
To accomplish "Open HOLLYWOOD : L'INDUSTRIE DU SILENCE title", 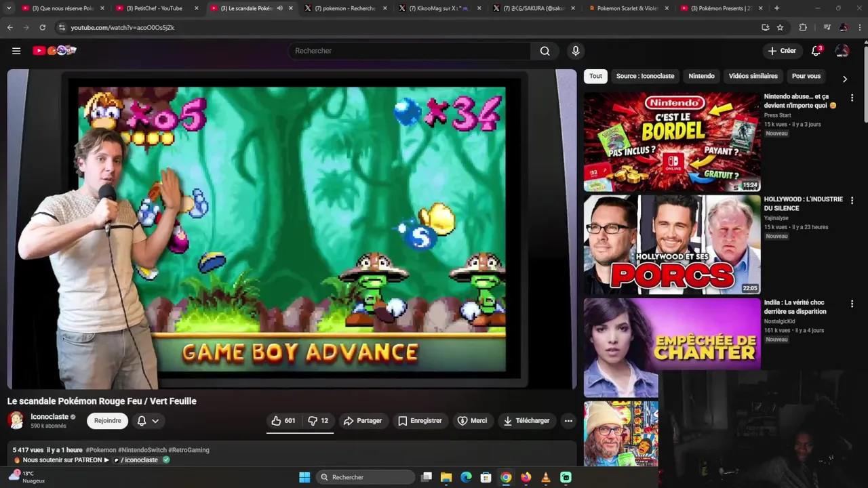I will click(804, 204).
